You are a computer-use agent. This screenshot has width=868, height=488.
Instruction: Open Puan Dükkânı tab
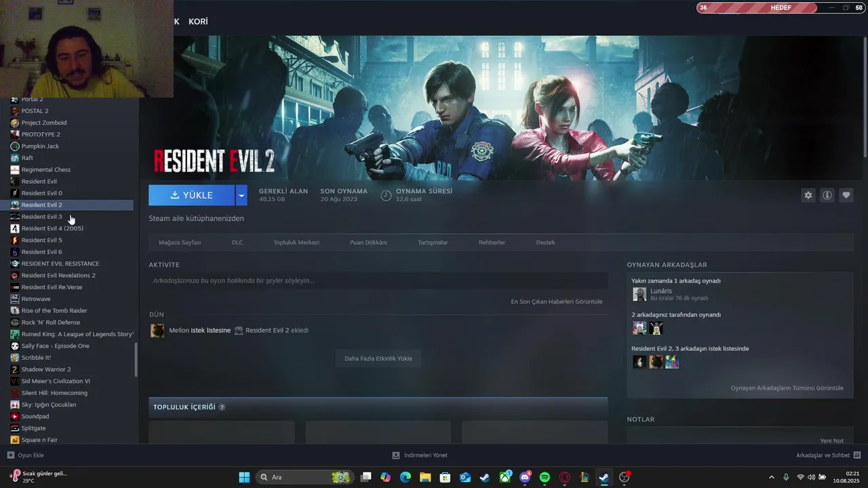pyautogui.click(x=368, y=243)
